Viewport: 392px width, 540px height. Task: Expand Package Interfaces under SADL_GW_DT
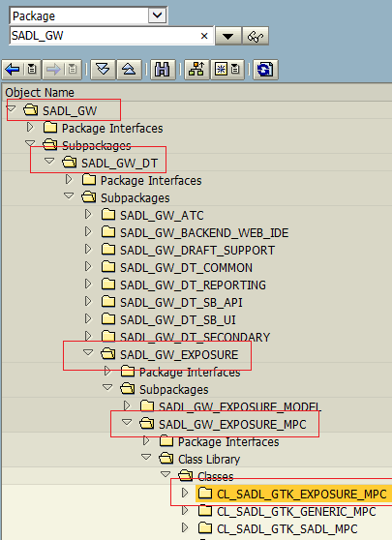click(69, 179)
